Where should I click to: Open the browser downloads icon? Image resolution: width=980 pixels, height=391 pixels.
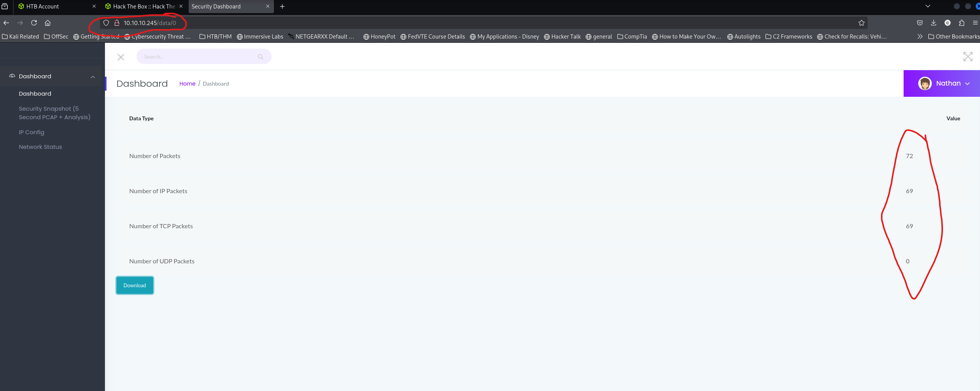pyautogui.click(x=933, y=23)
